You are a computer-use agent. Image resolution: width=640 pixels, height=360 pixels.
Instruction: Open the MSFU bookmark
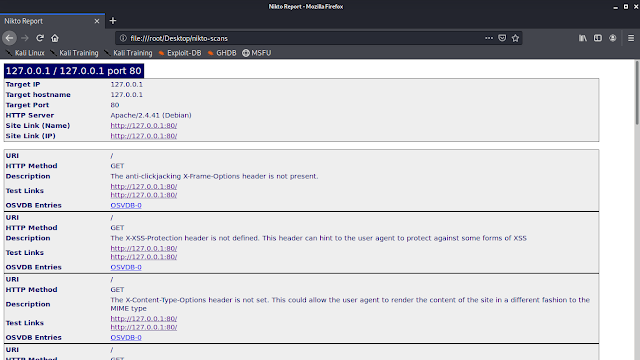point(256,53)
